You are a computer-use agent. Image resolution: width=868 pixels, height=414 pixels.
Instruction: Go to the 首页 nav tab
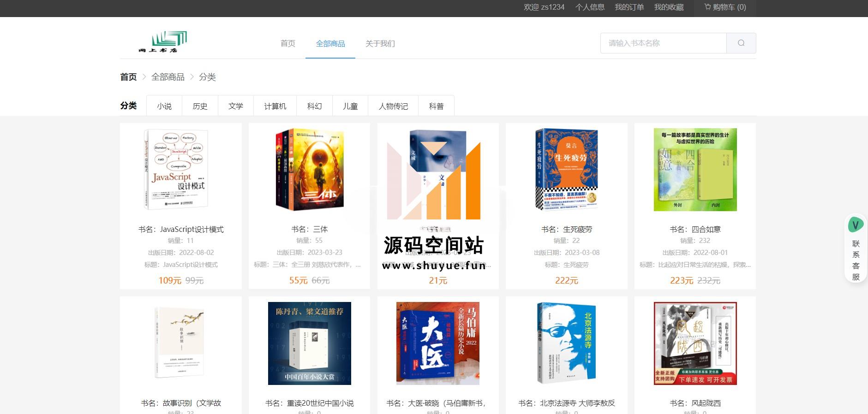[x=287, y=43]
